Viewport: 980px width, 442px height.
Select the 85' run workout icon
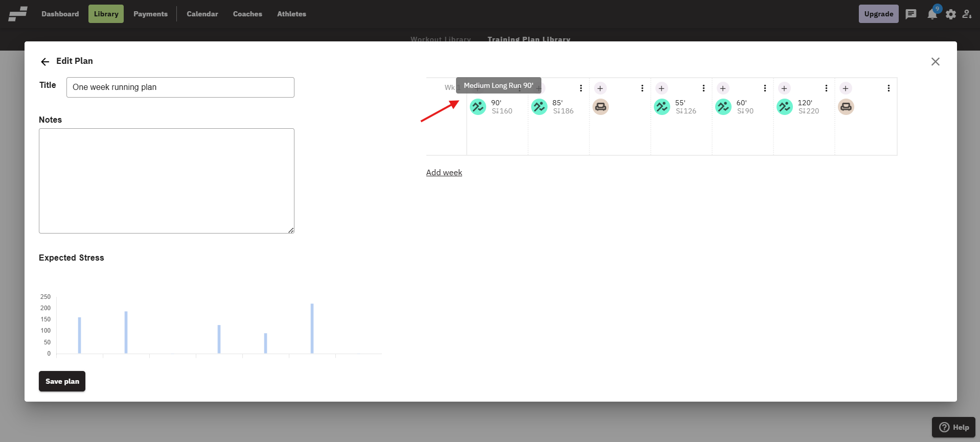click(539, 107)
